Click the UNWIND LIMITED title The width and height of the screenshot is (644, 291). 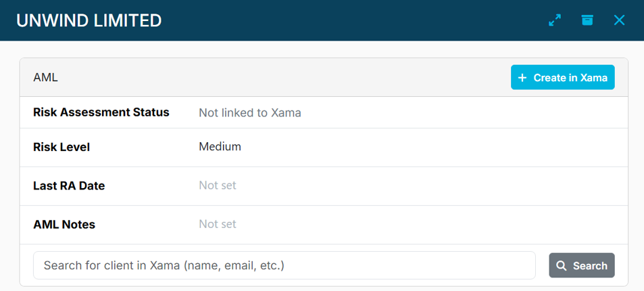(x=89, y=20)
